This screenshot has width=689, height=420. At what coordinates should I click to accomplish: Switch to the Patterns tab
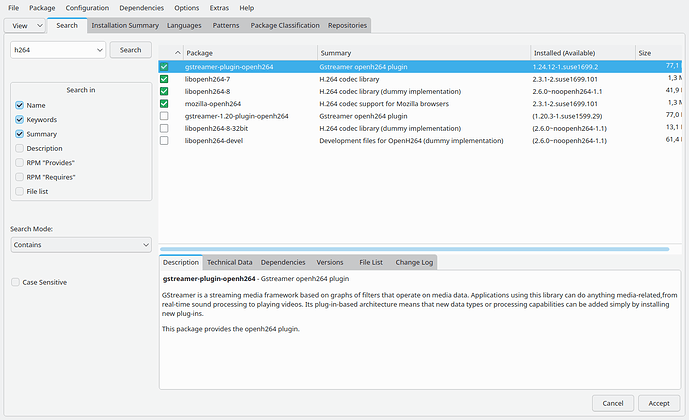tap(226, 25)
